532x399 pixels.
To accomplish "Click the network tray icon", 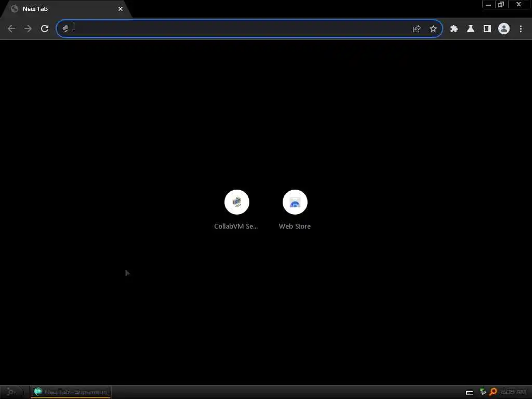I will pyautogui.click(x=483, y=392).
